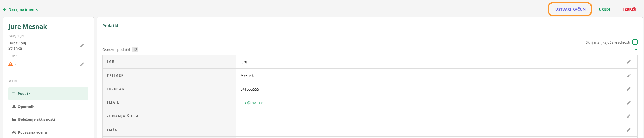Edit the PRIIMEK row pencil icon
This screenshot has width=644, height=138.
click(629, 75)
